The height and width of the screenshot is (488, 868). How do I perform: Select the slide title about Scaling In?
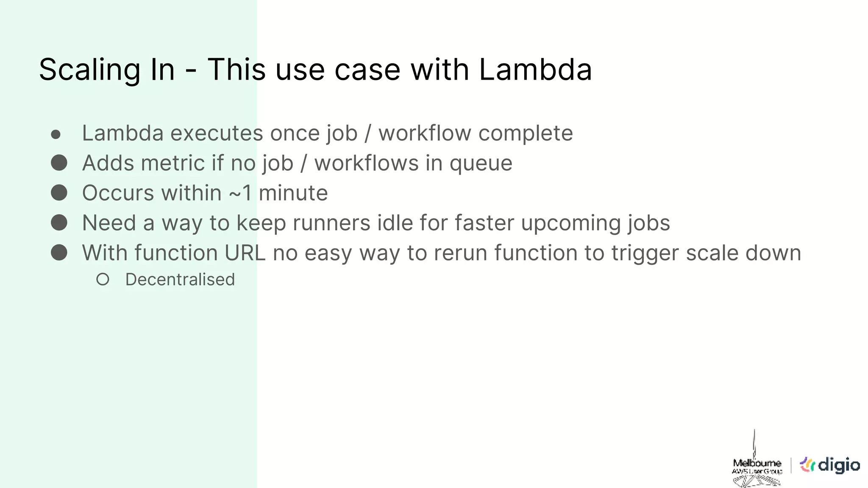pyautogui.click(x=315, y=69)
